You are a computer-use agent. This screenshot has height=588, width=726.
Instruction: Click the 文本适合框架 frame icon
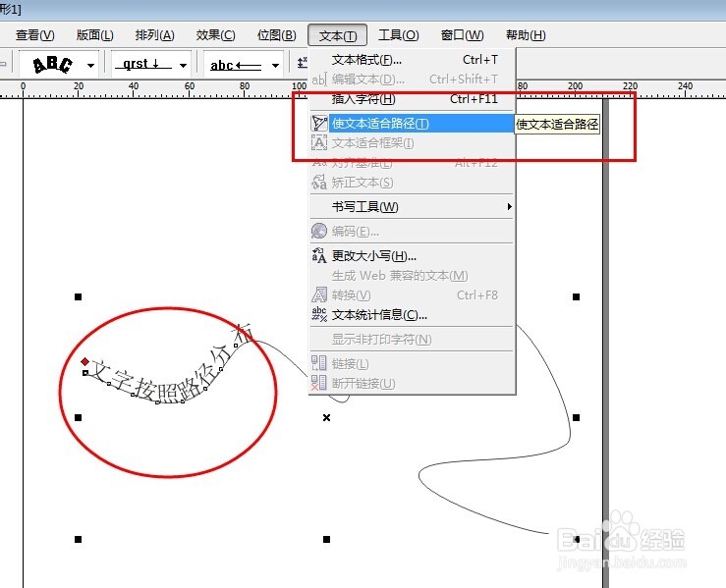point(319,143)
